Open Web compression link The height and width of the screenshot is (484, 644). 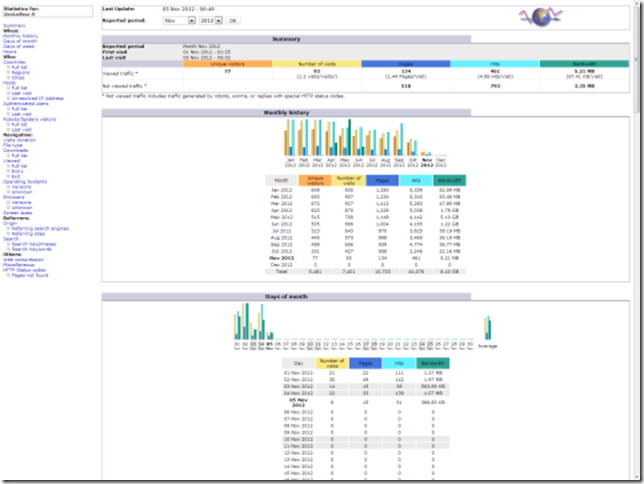(23, 260)
